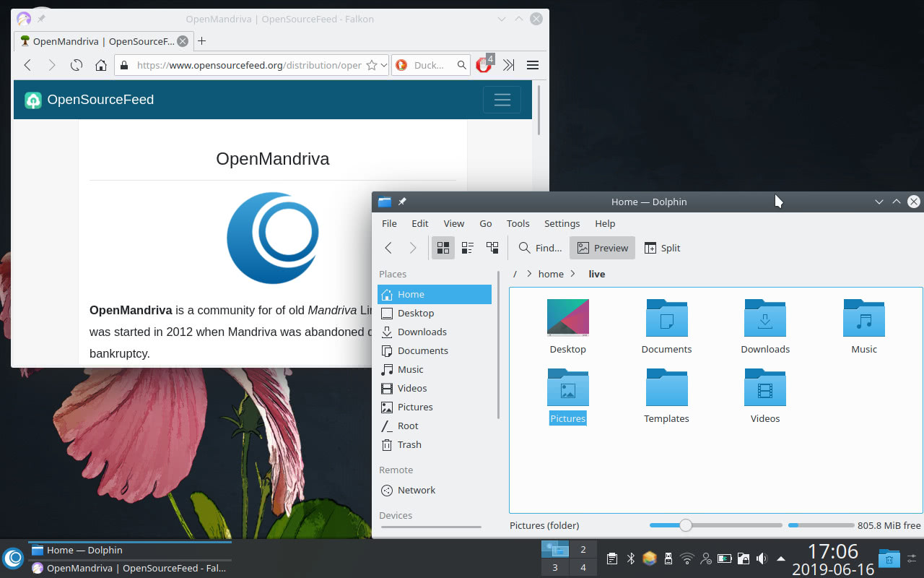The height and width of the screenshot is (578, 924).
Task: Pin Falkon window on all desktops
Action: (x=41, y=19)
